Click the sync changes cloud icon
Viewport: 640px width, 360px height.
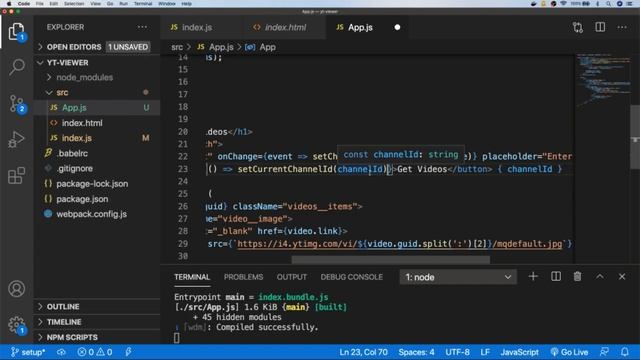pyautogui.click(x=61, y=352)
